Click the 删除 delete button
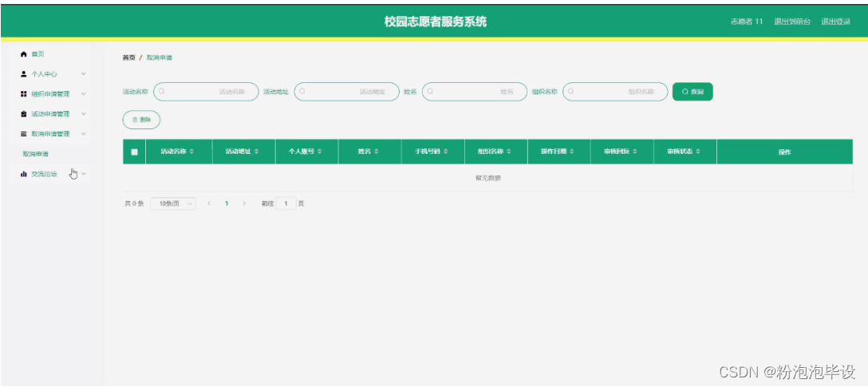The height and width of the screenshot is (387, 868). [141, 120]
